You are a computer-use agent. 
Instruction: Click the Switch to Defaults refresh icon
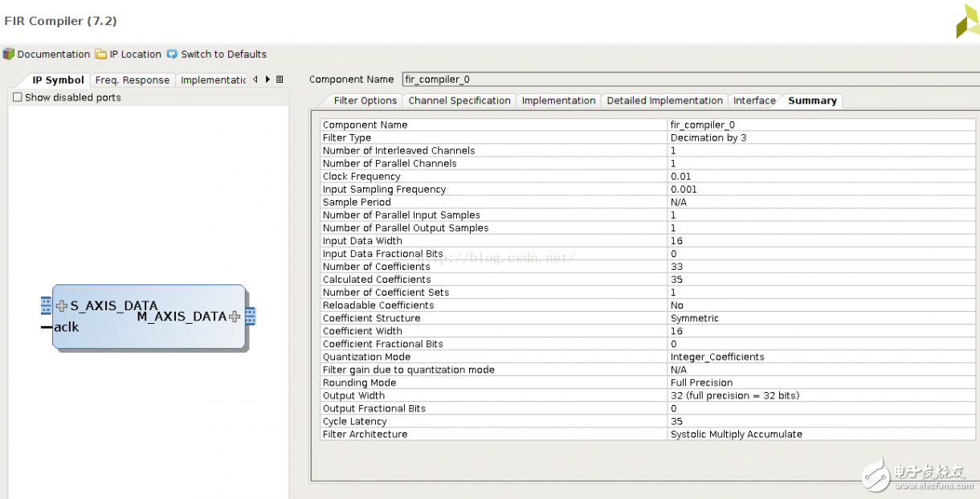coord(172,54)
